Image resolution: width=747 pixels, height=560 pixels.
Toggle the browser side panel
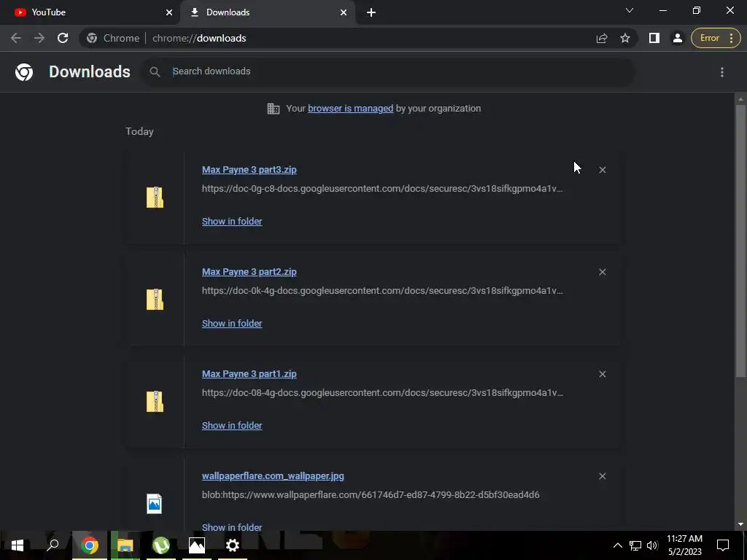click(654, 38)
